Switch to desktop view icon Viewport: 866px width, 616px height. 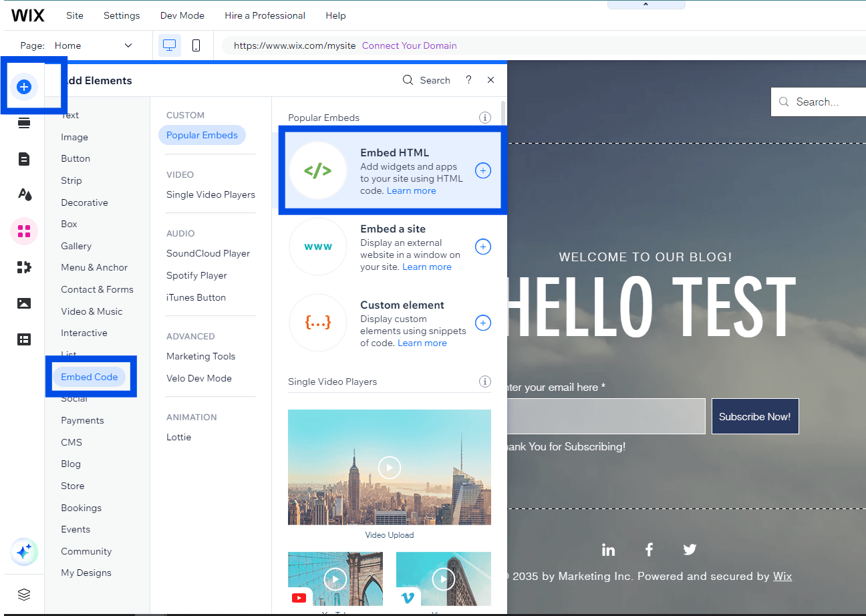click(170, 45)
